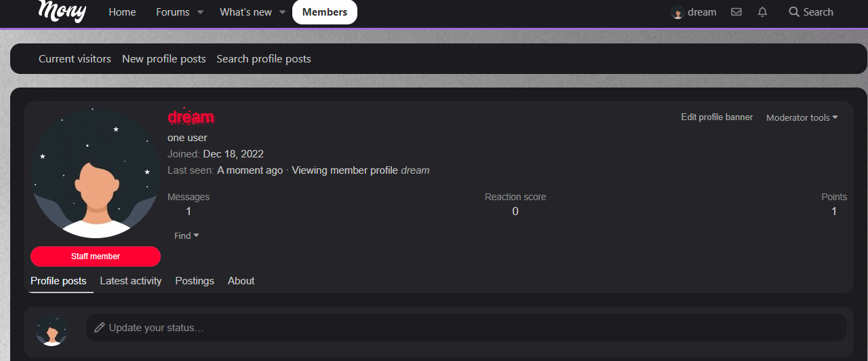Open the Postings tab

point(195,281)
